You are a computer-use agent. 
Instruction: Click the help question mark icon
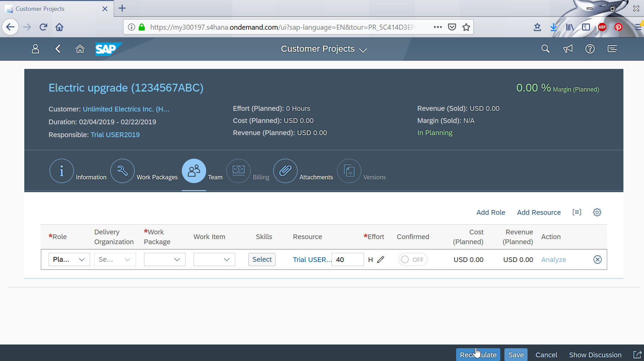590,49
